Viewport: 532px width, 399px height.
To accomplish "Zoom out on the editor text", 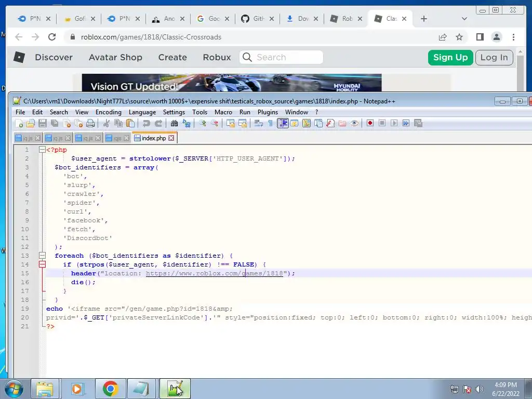I will tap(215, 124).
